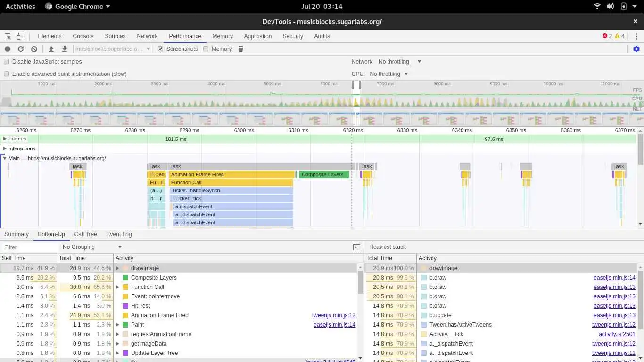Click the Composite Layers flame chart block
644x362 pixels.
pos(324,174)
